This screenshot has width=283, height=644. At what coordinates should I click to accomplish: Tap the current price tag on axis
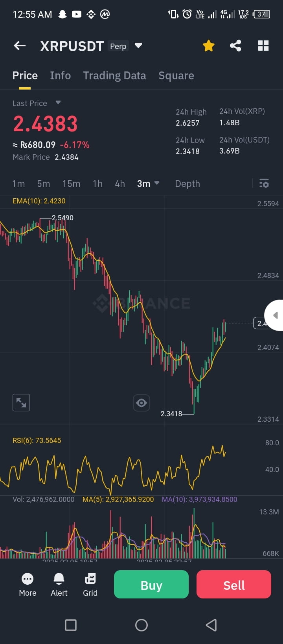[x=260, y=323]
